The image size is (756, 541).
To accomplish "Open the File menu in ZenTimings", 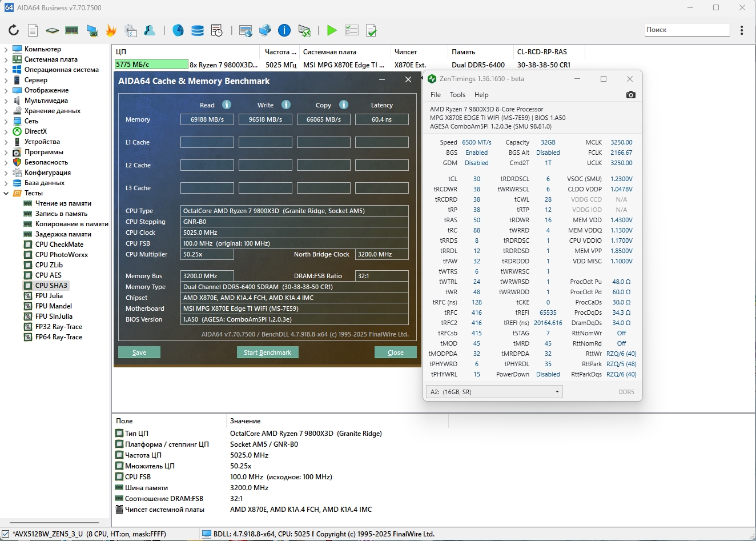I will coord(436,95).
